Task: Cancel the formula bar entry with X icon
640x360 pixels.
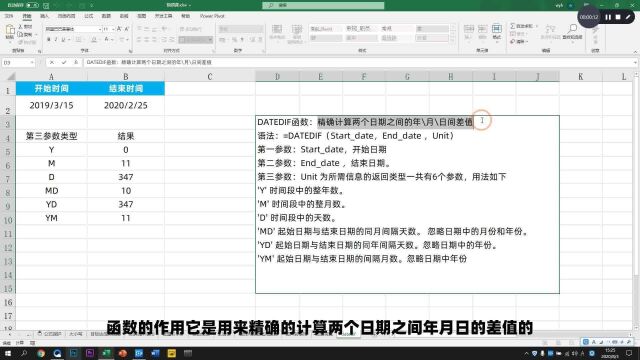Action: tap(52, 62)
